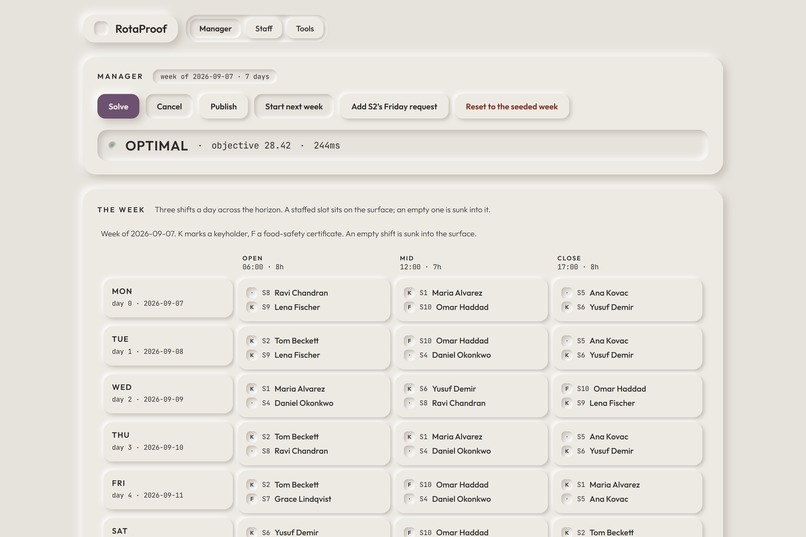Select the WED day card
The height and width of the screenshot is (537, 806).
pos(168,393)
